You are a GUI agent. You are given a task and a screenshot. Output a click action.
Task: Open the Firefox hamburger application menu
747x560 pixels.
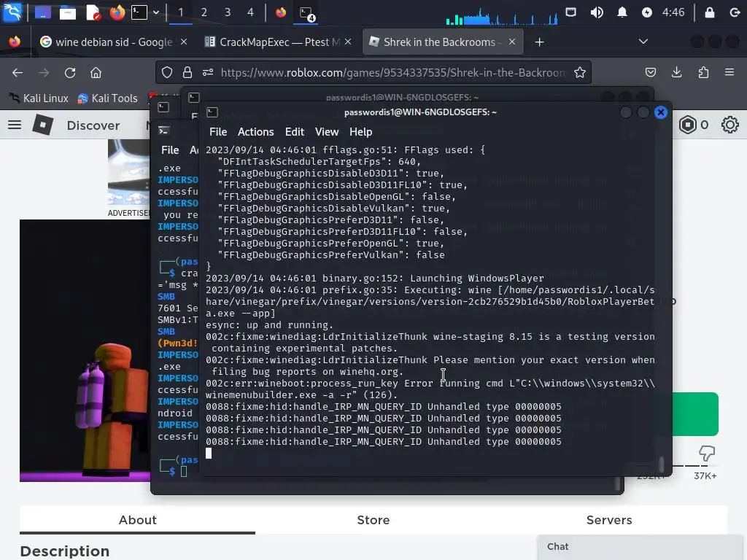729,72
